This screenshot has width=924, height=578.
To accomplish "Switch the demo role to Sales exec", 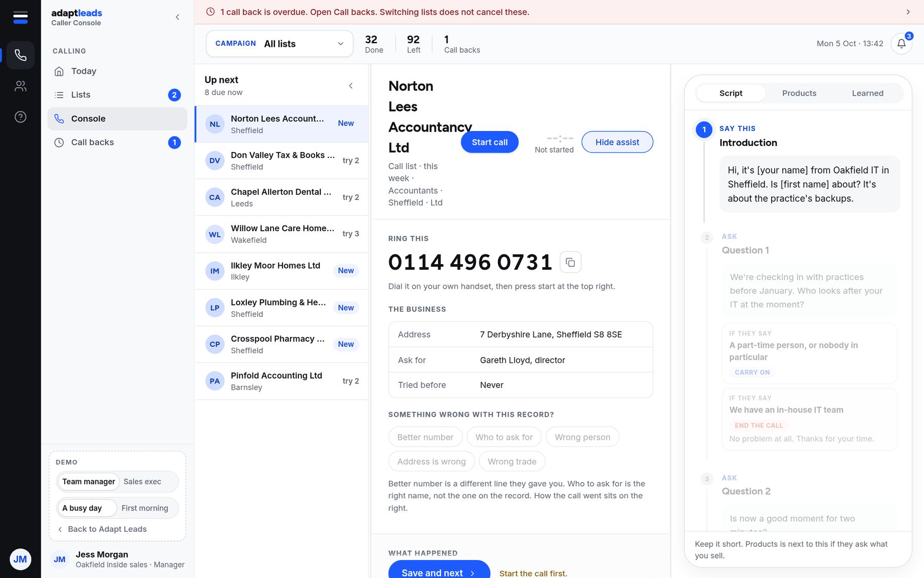I will 142,481.
